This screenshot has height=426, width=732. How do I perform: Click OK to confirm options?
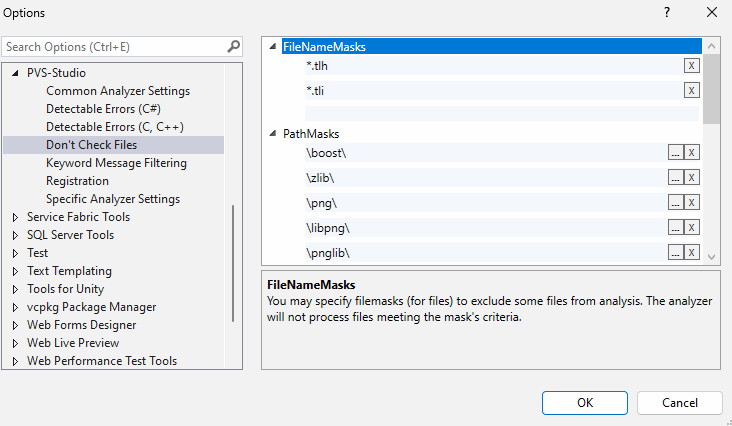(585, 402)
